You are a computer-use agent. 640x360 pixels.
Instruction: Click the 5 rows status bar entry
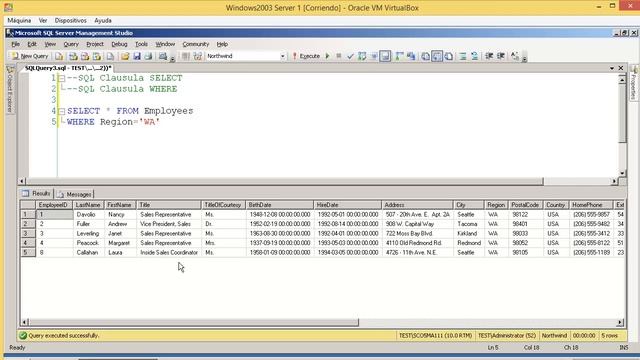610,336
